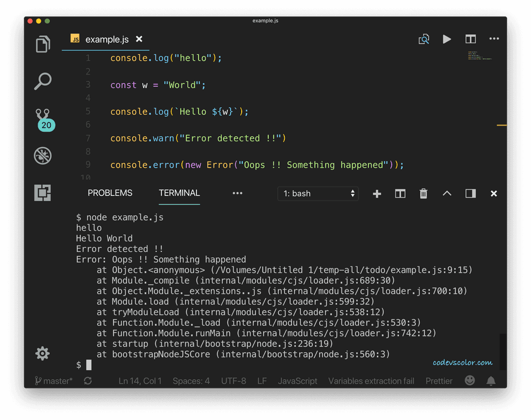Open terminal more actions menu
The width and height of the screenshot is (531, 420).
click(x=237, y=194)
